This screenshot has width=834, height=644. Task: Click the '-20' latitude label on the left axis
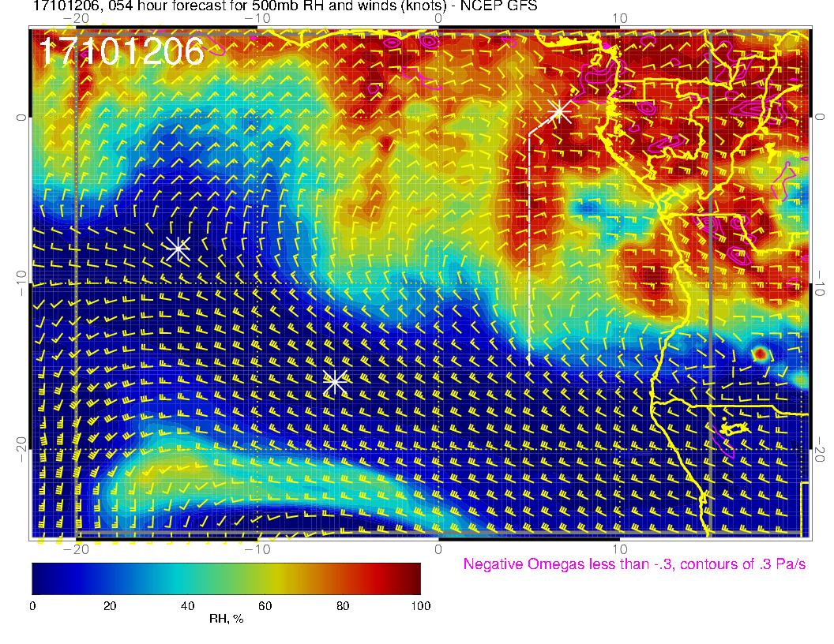click(x=21, y=449)
